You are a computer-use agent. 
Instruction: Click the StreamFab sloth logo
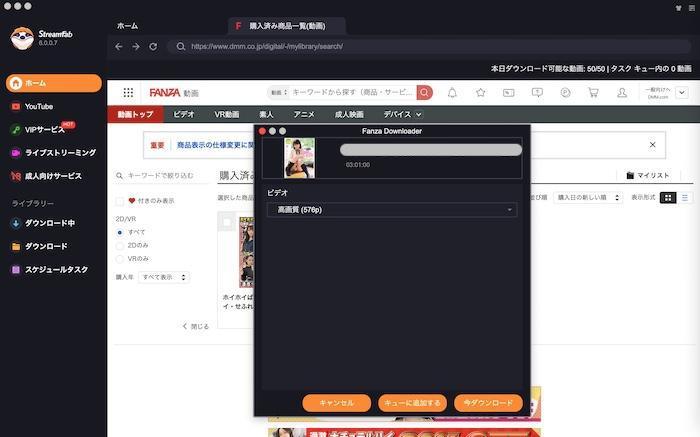click(22, 38)
